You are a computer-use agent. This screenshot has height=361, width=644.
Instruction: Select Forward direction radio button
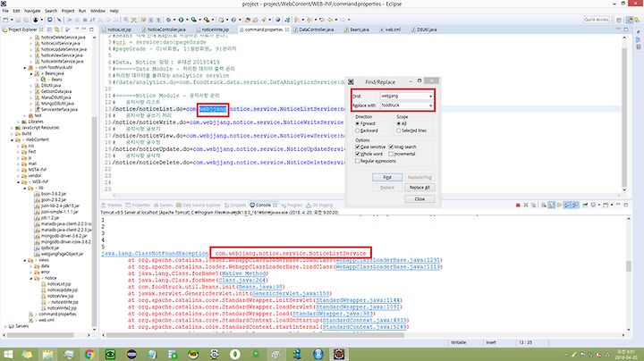(x=357, y=123)
